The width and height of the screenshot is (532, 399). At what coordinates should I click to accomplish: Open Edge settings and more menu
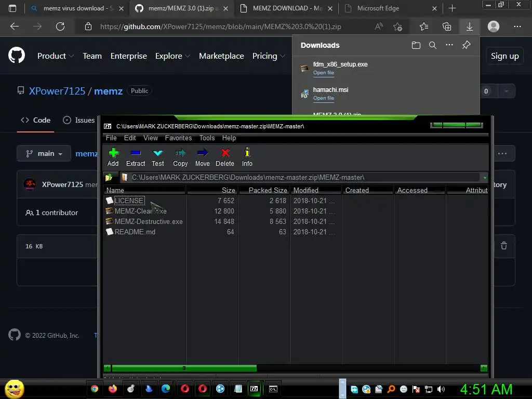click(x=517, y=26)
